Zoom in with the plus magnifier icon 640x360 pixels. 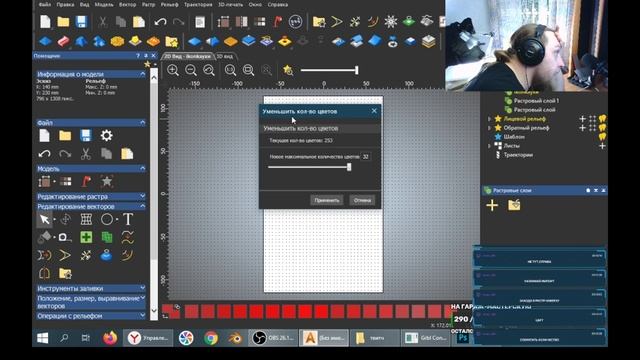pyautogui.click(x=173, y=70)
